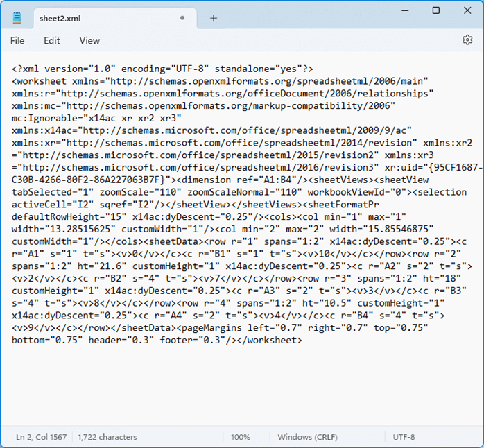Click the UTF-8 encoding indicator
This screenshot has width=484, height=448.
coord(404,437)
